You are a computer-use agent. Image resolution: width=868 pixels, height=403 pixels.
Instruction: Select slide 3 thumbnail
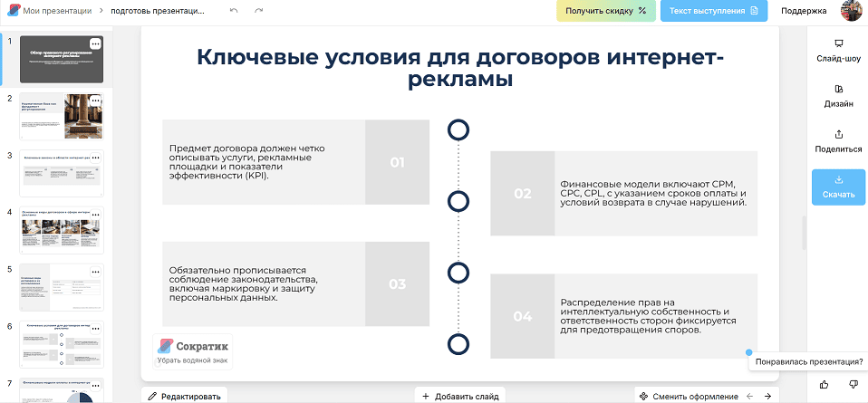62,173
